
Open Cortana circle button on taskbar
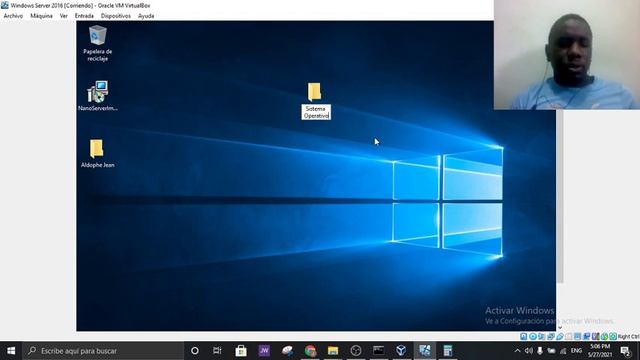pyautogui.click(x=195, y=351)
